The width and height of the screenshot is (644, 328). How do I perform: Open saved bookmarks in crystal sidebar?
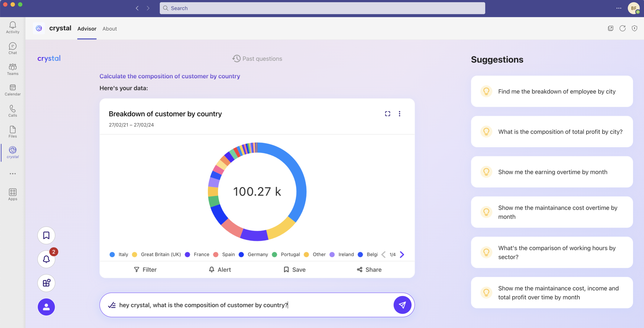tap(46, 235)
